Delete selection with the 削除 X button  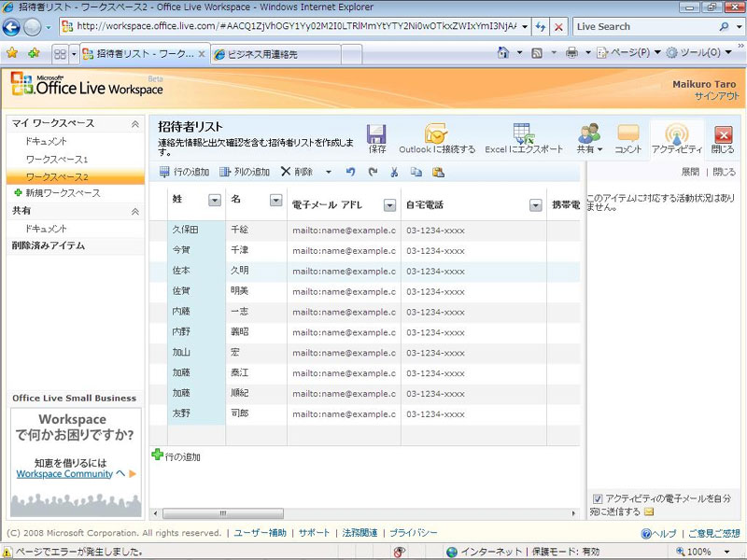(x=297, y=172)
